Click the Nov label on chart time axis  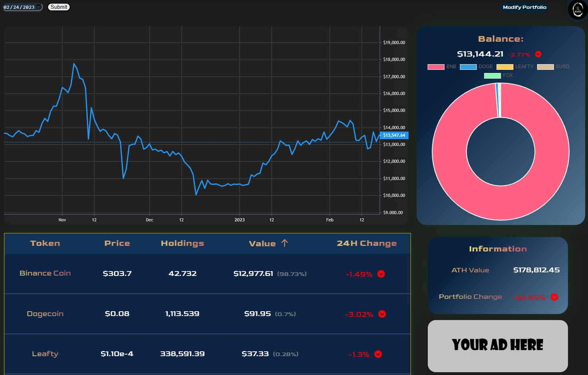tap(62, 220)
